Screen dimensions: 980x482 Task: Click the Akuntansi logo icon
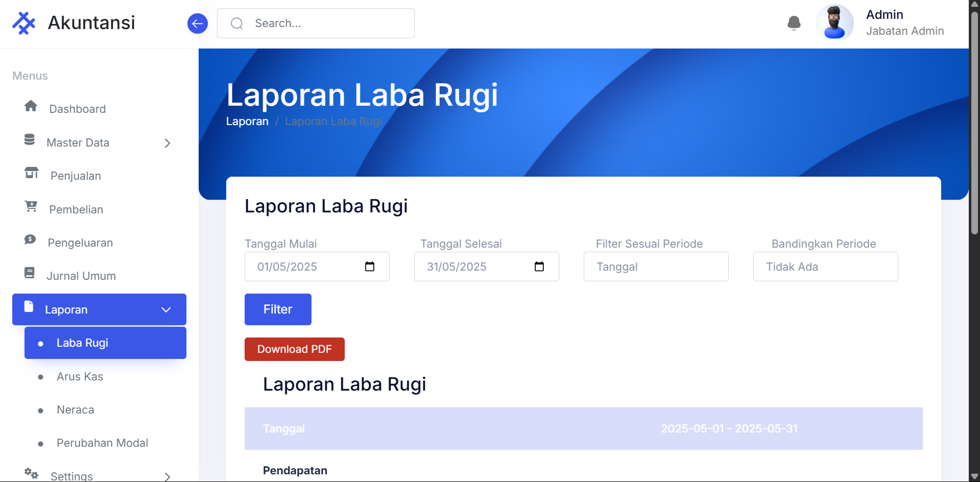tap(23, 23)
